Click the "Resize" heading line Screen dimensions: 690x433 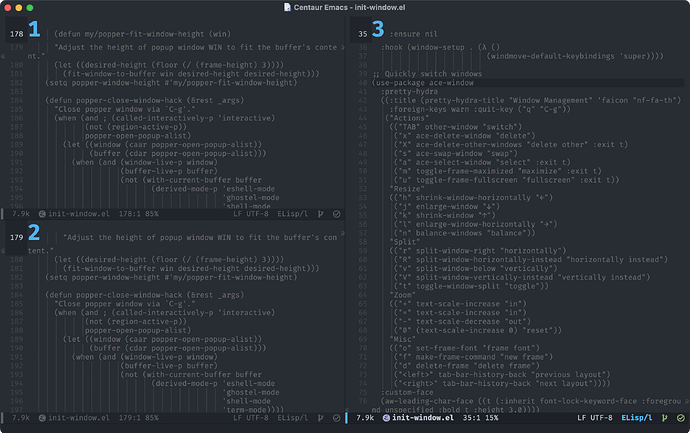[x=407, y=189]
